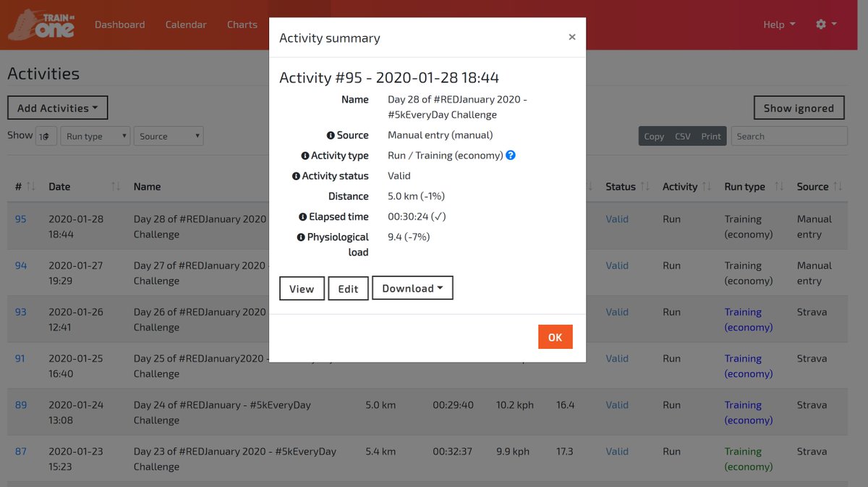Open activity number 95 link

click(x=21, y=219)
